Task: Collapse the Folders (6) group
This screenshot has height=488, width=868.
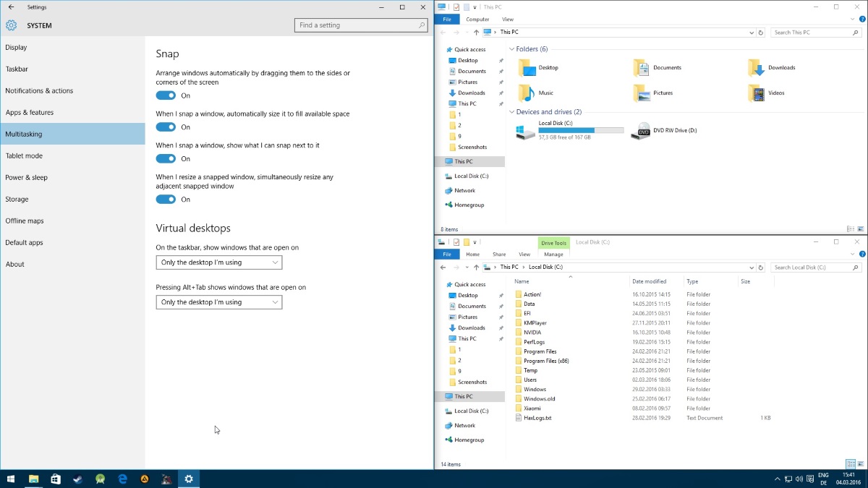Action: click(x=511, y=49)
